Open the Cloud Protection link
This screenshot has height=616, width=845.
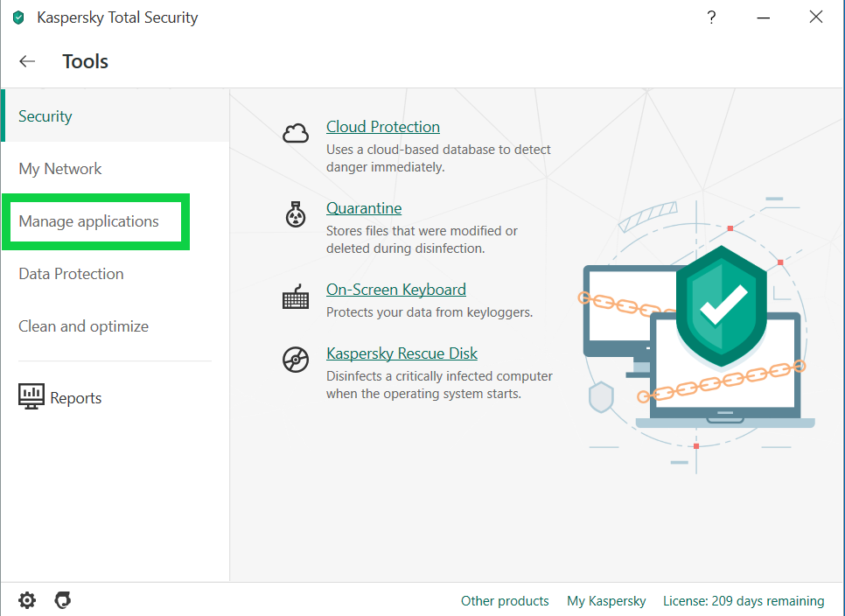(383, 127)
